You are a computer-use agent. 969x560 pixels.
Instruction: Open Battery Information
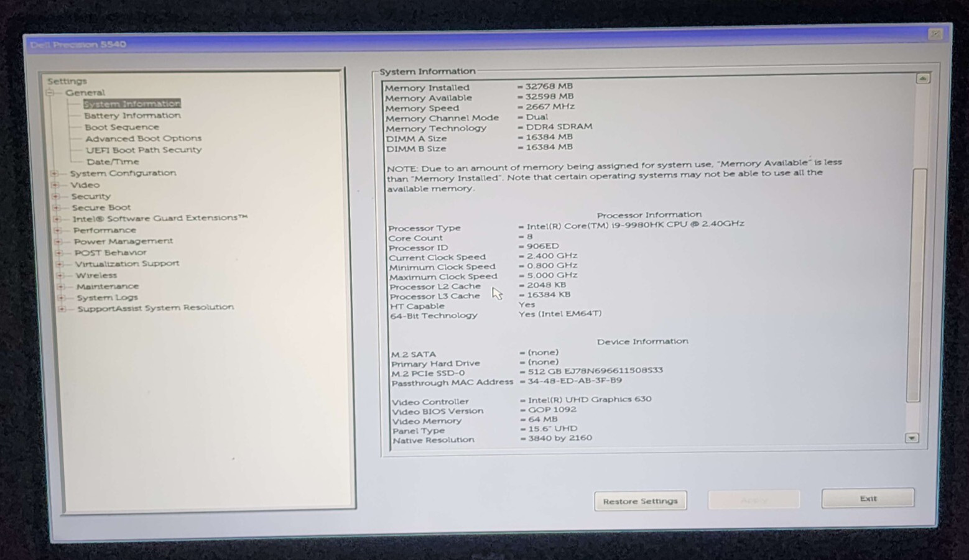(132, 116)
